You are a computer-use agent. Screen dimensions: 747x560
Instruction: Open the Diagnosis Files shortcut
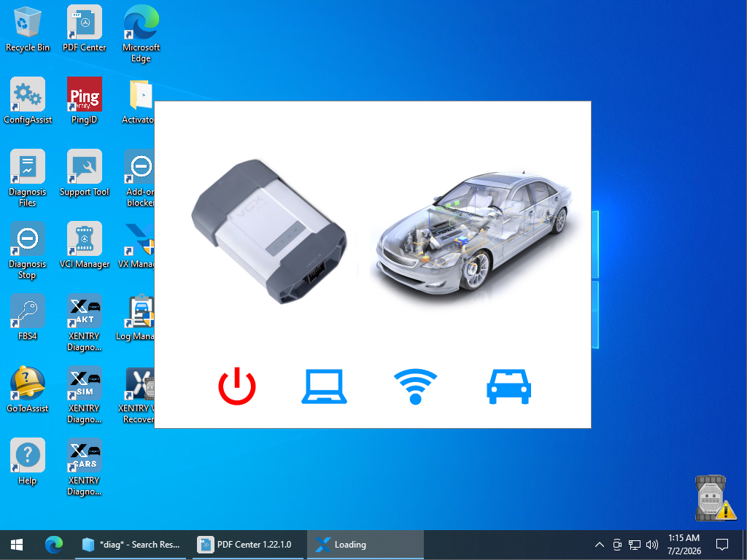point(28,178)
